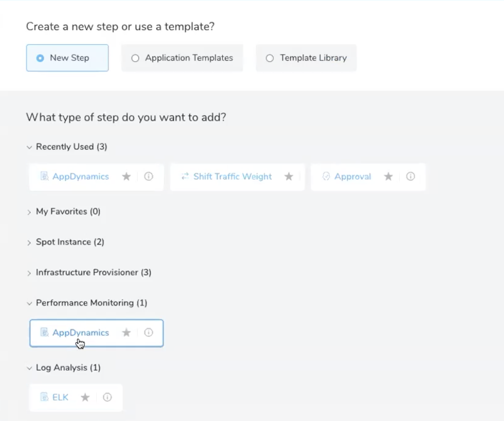Screen dimensions: 504x421
Task: Star the Shift Traffic Weight step
Action: tap(289, 177)
